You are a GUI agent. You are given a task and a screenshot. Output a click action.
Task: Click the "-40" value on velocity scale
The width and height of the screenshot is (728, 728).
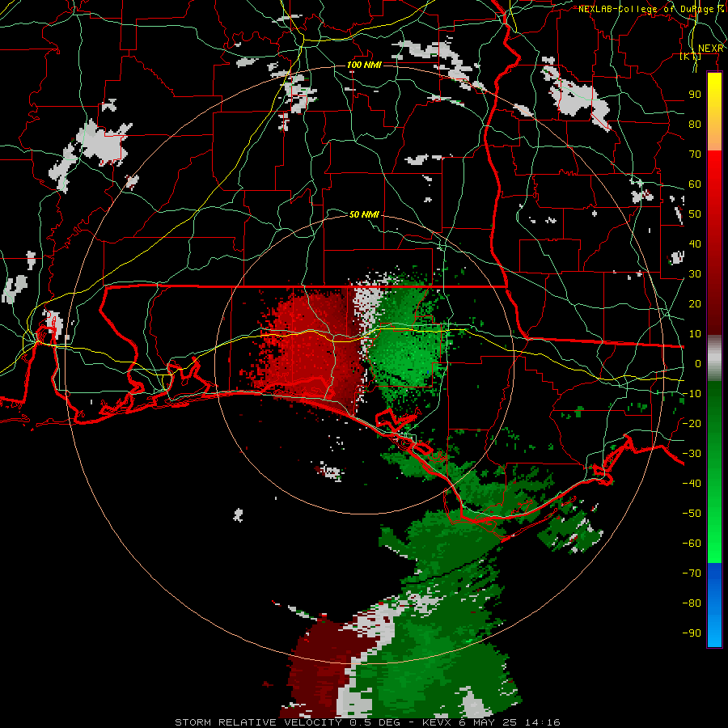pos(692,484)
